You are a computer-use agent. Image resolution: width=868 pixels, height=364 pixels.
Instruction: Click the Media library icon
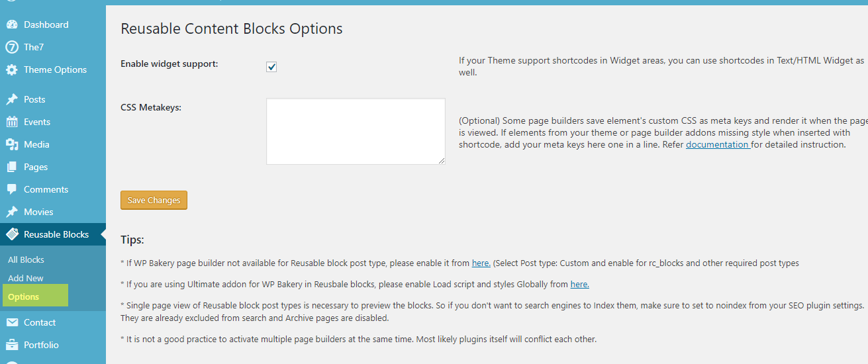pyautogui.click(x=11, y=144)
